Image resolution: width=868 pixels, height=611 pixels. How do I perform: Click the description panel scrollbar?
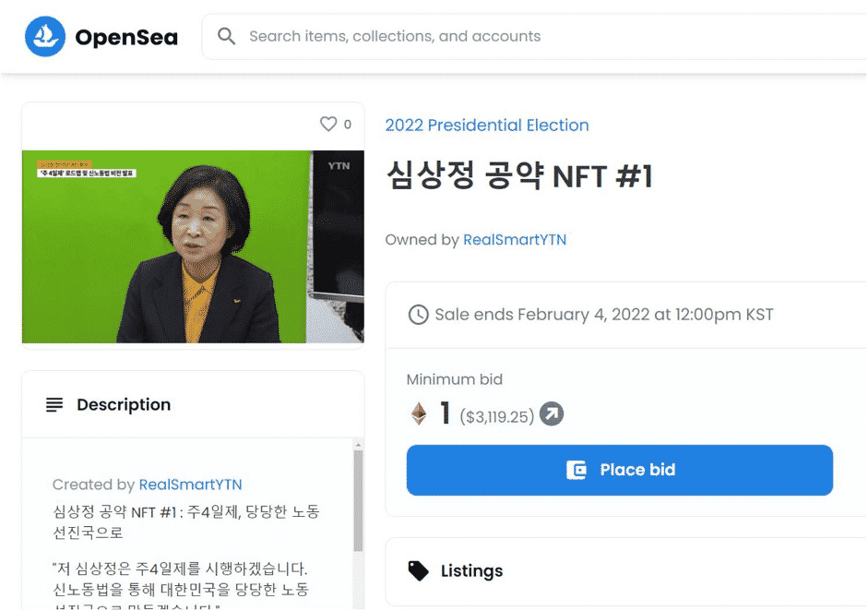click(358, 501)
